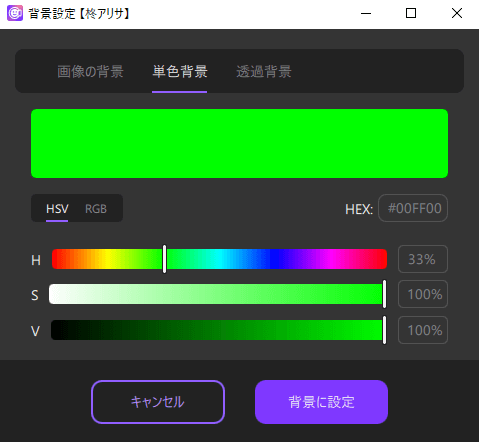
Task: Switch to RGB color mode
Action: [x=96, y=209]
